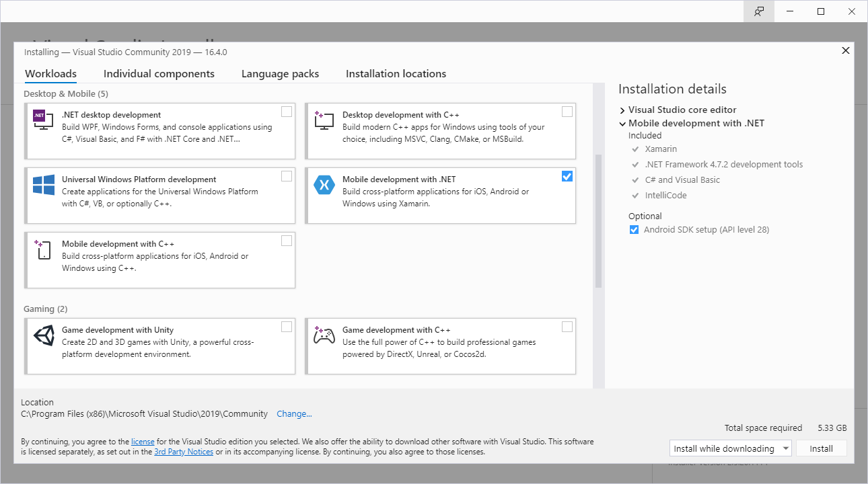Switch to Individual components tab
868x484 pixels.
coord(159,74)
